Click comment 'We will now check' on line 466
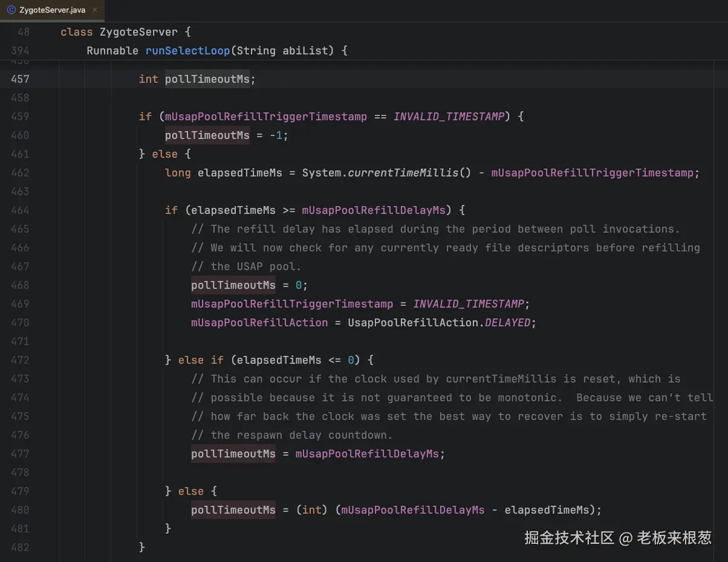 pyautogui.click(x=446, y=248)
